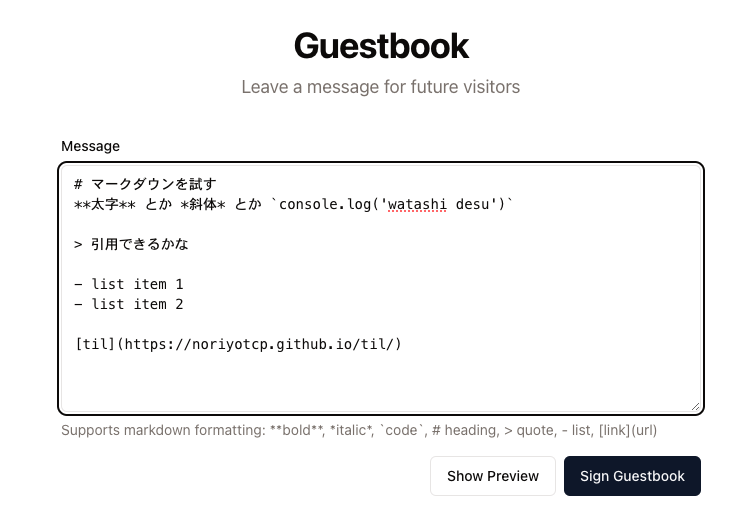Click the Message field label
The height and width of the screenshot is (521, 738).
click(x=90, y=146)
